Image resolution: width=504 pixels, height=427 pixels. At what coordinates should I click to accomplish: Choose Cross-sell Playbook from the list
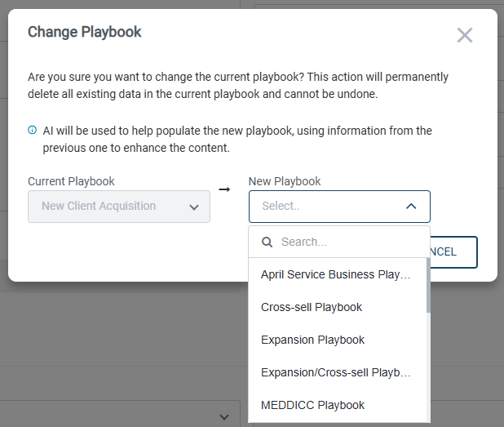(312, 307)
